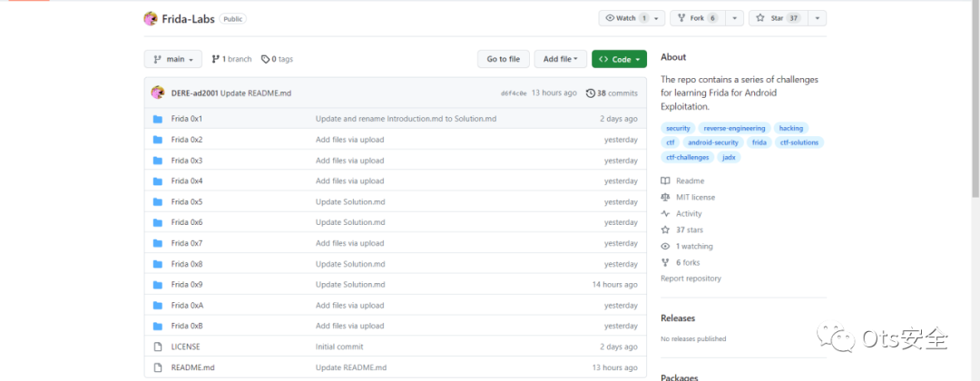Viewport: 980px width, 381px height.
Task: Click the reverse-engineering topic tag
Action: 734,128
